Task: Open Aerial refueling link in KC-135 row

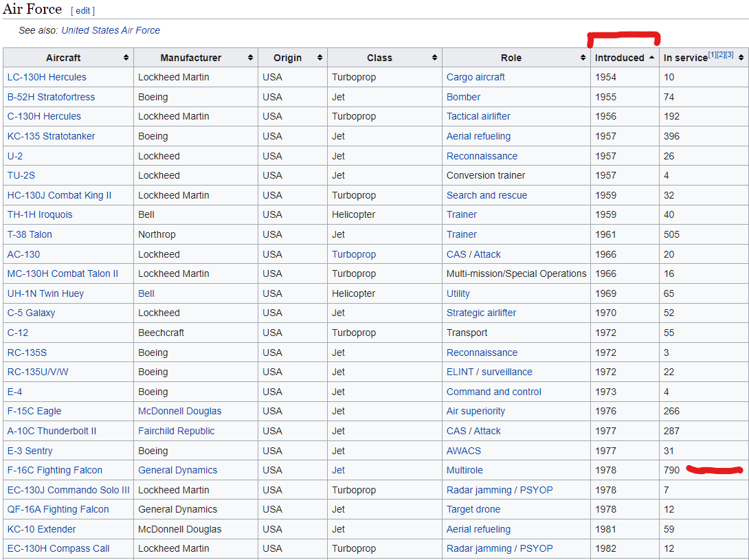Action: (479, 136)
